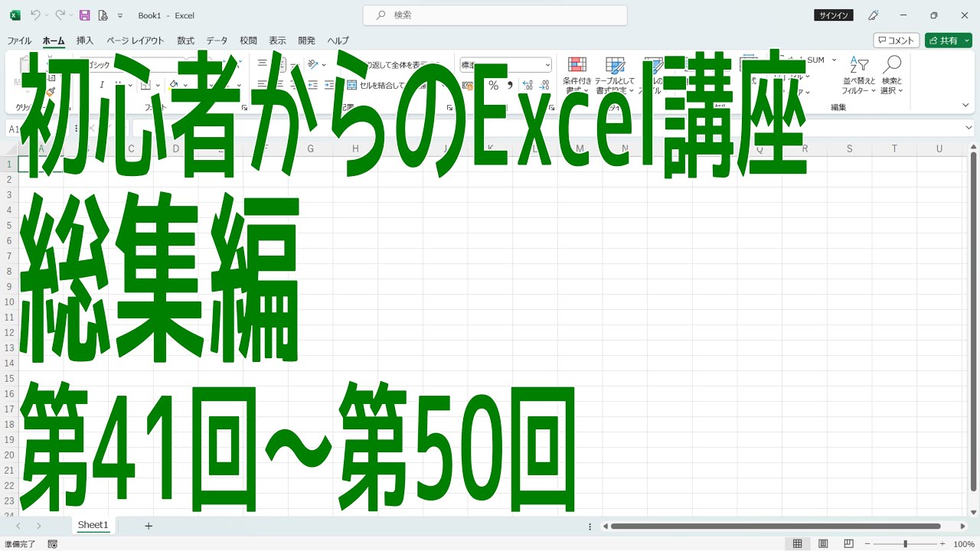
Task: Click the increase indent icon
Action: click(x=329, y=85)
